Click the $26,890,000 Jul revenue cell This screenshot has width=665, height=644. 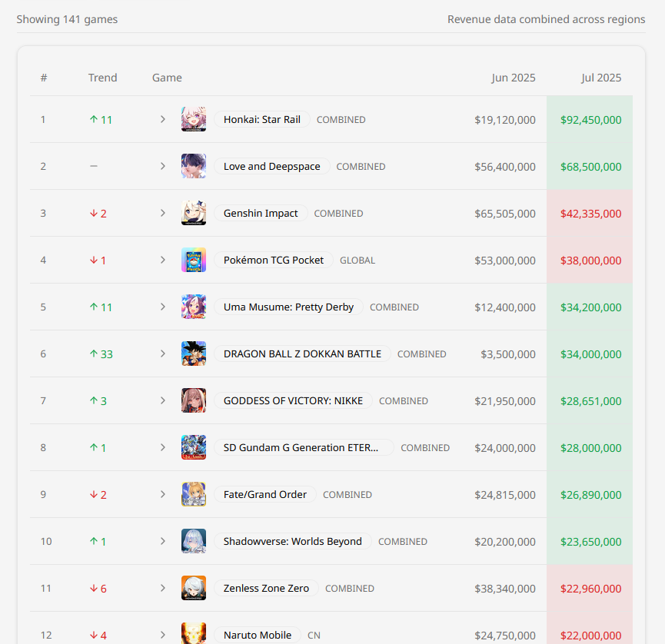(x=590, y=495)
